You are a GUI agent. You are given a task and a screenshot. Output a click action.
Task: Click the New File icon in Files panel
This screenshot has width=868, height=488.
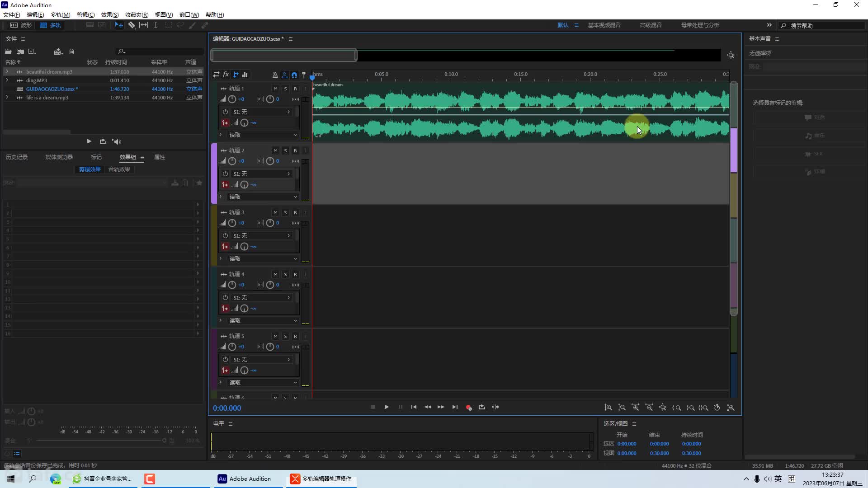[x=32, y=52]
